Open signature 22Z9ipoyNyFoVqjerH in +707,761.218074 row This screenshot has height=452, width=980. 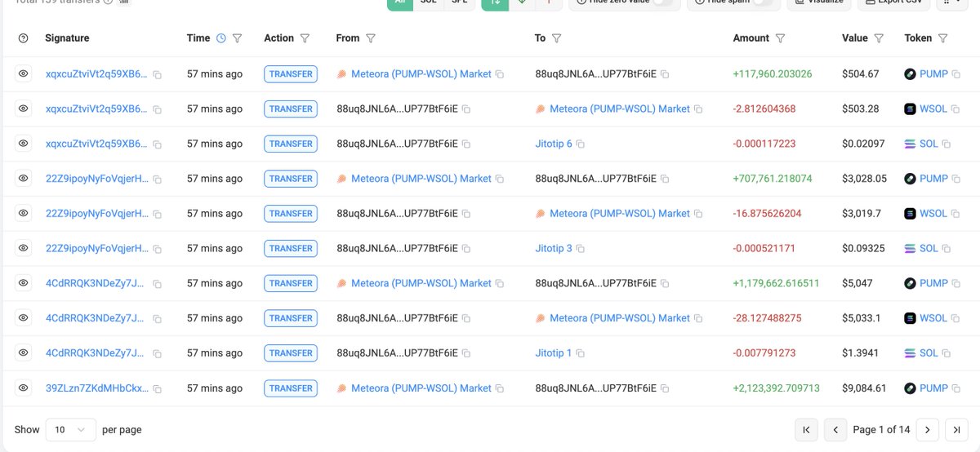click(x=97, y=179)
